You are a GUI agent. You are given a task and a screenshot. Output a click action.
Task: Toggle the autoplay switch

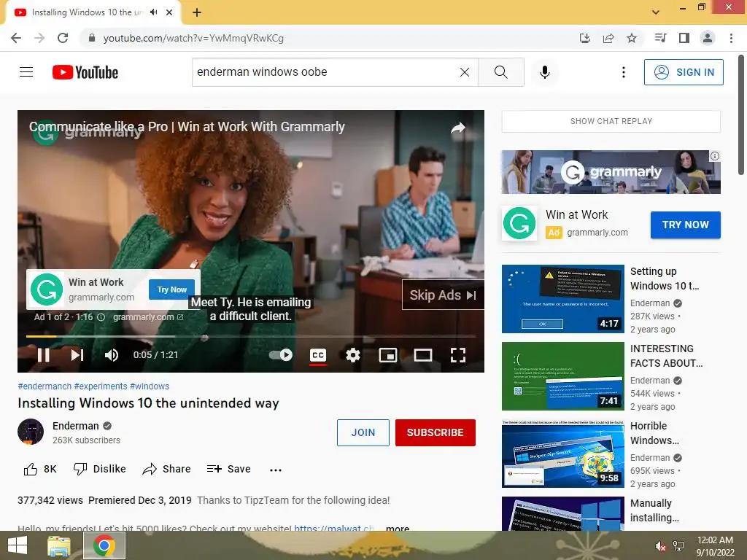click(281, 355)
